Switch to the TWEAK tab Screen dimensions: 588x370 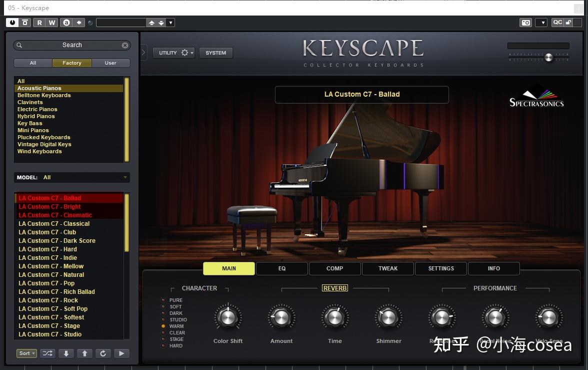pyautogui.click(x=388, y=268)
